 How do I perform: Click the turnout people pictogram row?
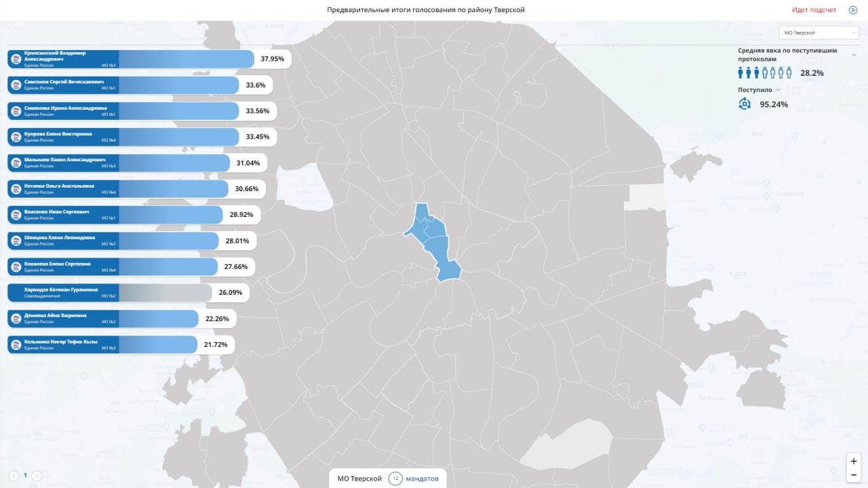[x=765, y=73]
